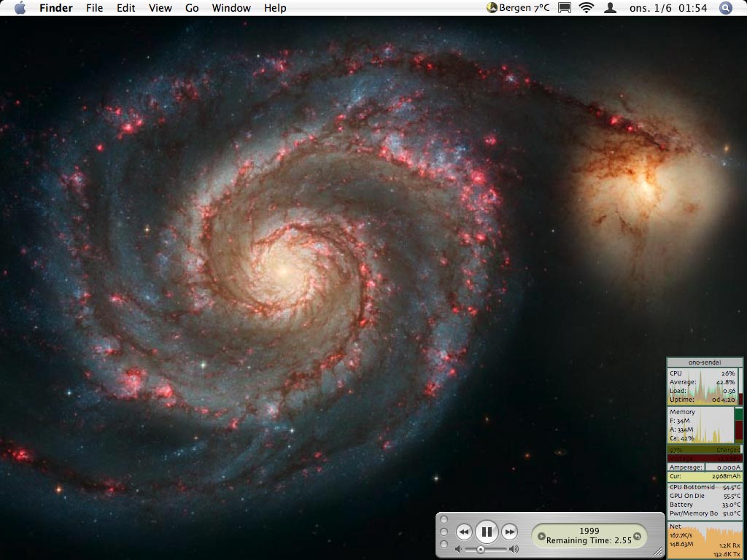Click the Bergen 7°C weather menu item
This screenshot has height=560, width=747.
517,7
